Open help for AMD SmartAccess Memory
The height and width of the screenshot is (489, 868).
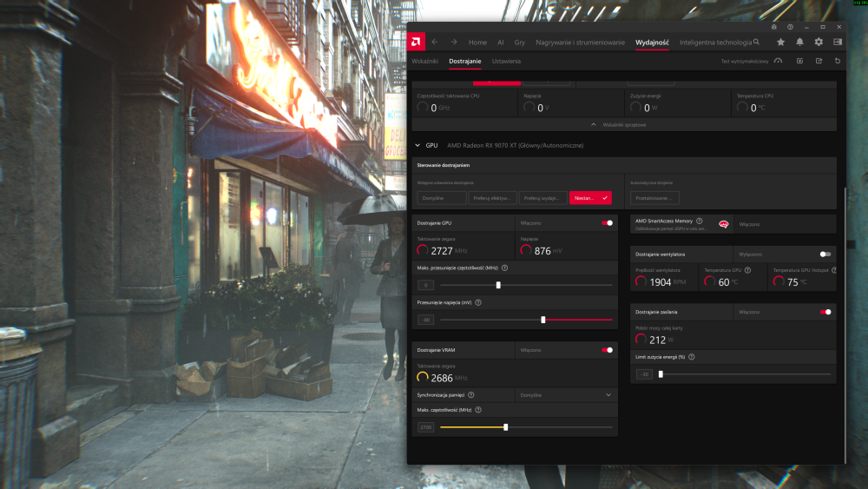point(700,221)
